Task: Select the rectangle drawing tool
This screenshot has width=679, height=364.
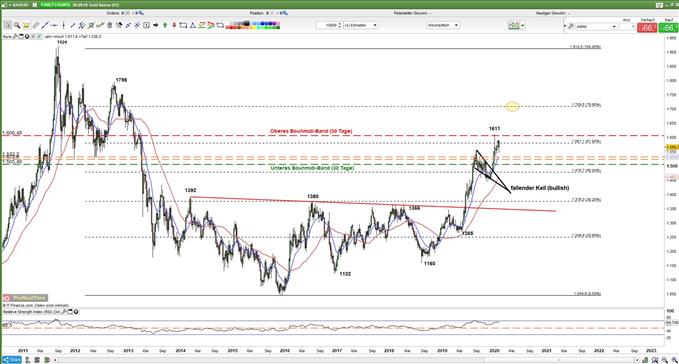Action: pyautogui.click(x=183, y=25)
